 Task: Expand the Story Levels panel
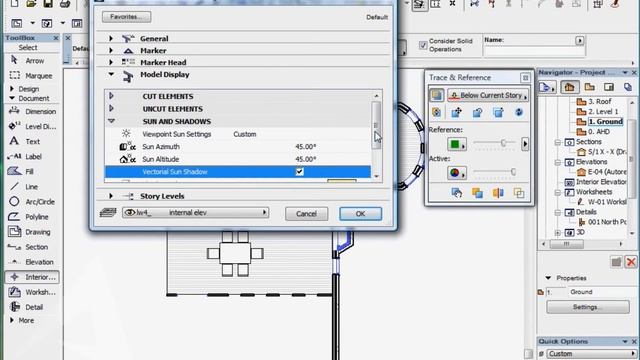[111, 196]
